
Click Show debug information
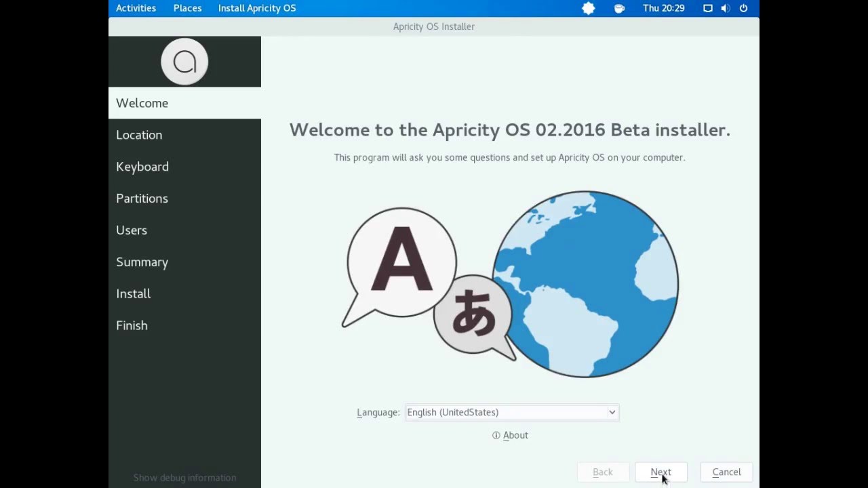(x=184, y=477)
